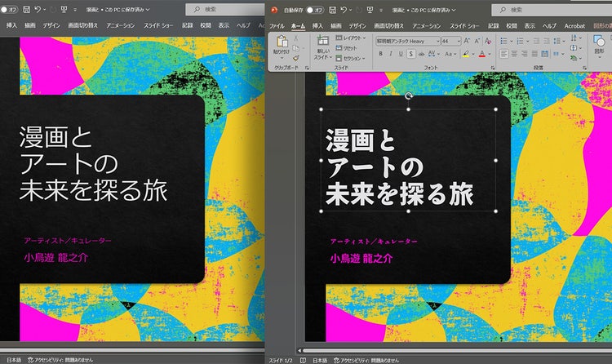This screenshot has height=364, width=612.
Task: Open Animations tab in left window
Action: point(120,25)
